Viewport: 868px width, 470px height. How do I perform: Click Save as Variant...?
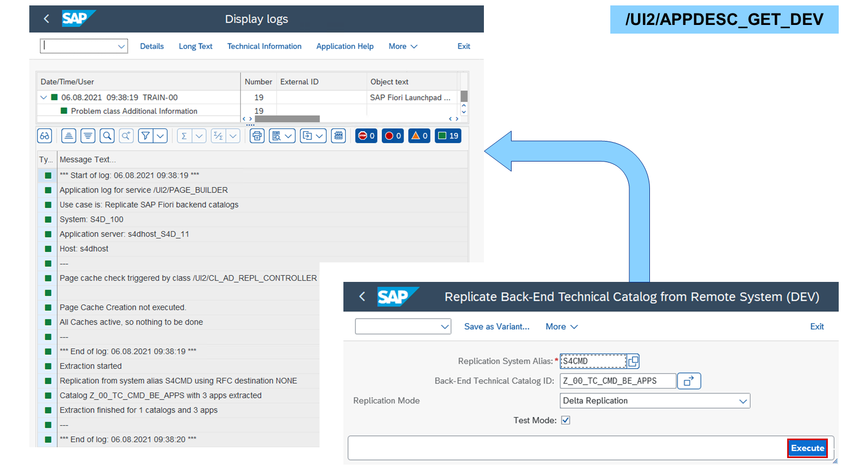click(x=496, y=326)
